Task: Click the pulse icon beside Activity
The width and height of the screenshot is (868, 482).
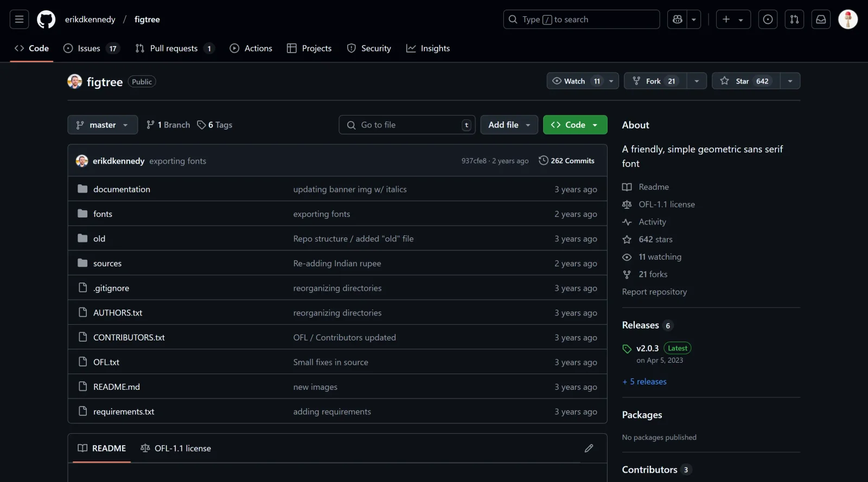Action: 627,222
